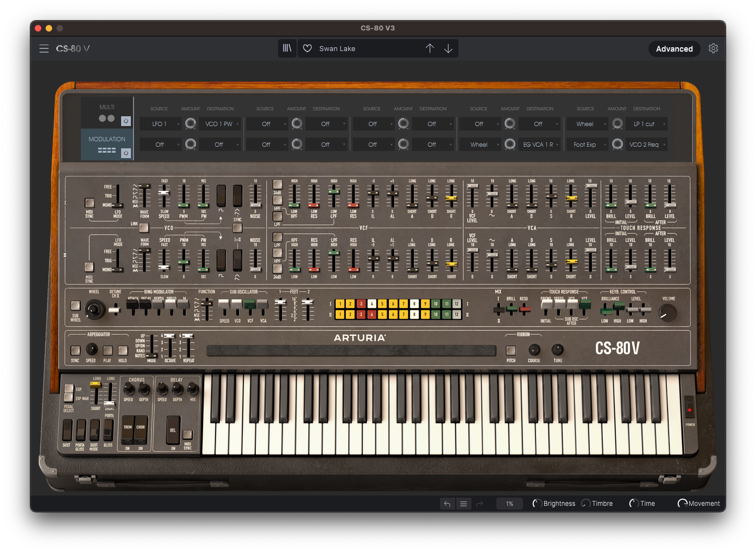Viewport: 756px width, 552px height.
Task: Click the Wheel joystick control
Action: 94,310
